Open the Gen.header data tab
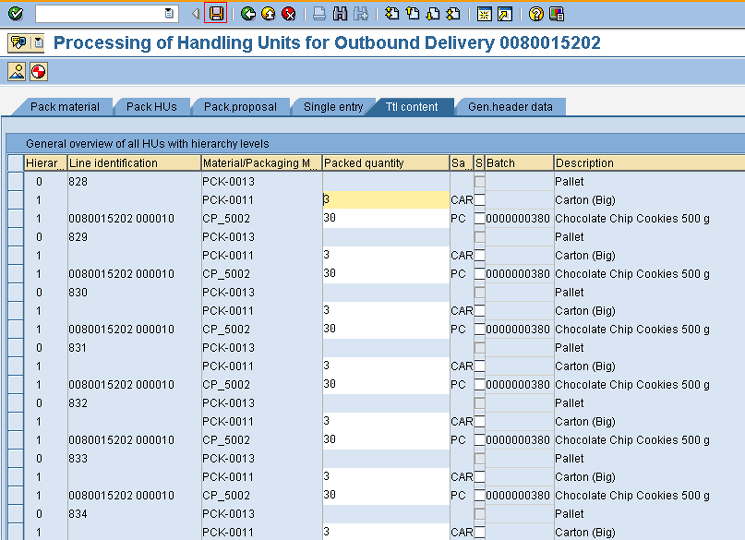 point(510,107)
